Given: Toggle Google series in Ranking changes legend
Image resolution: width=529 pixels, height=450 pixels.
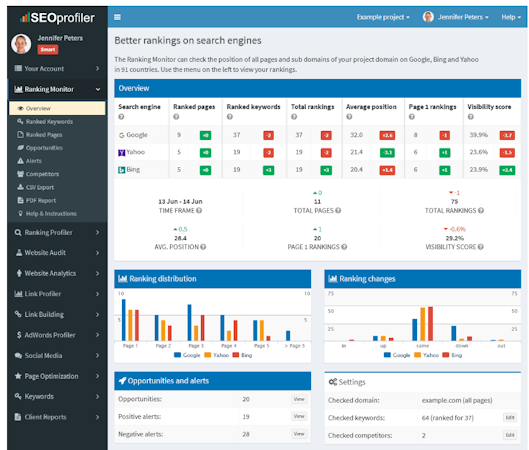Looking at the screenshot, I should point(397,355).
